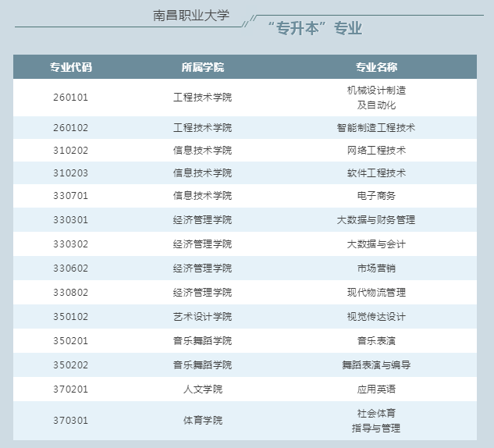The image size is (494, 448).
Task: Select the 舞蹈表演与编导 cell
Action: 376,364
